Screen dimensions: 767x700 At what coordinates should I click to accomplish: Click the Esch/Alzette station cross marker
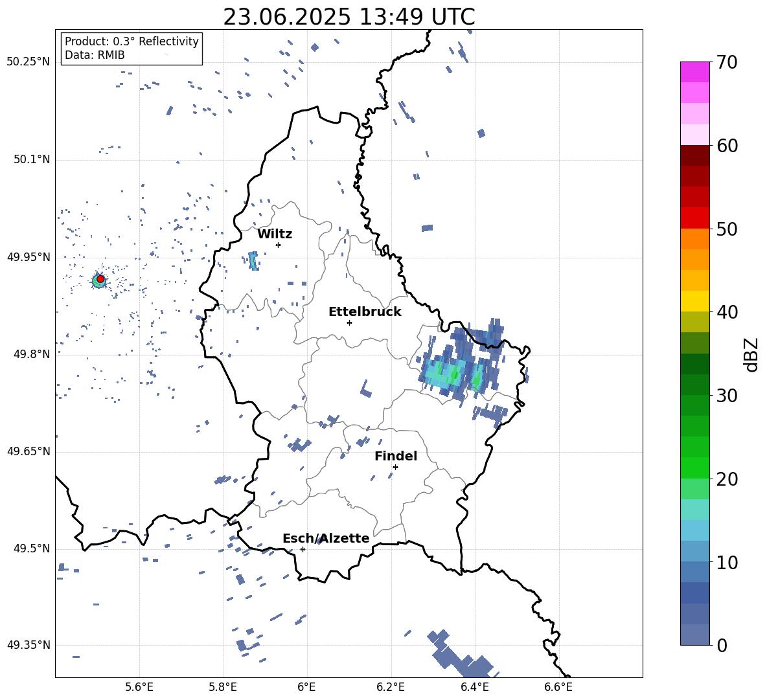pos(303,549)
